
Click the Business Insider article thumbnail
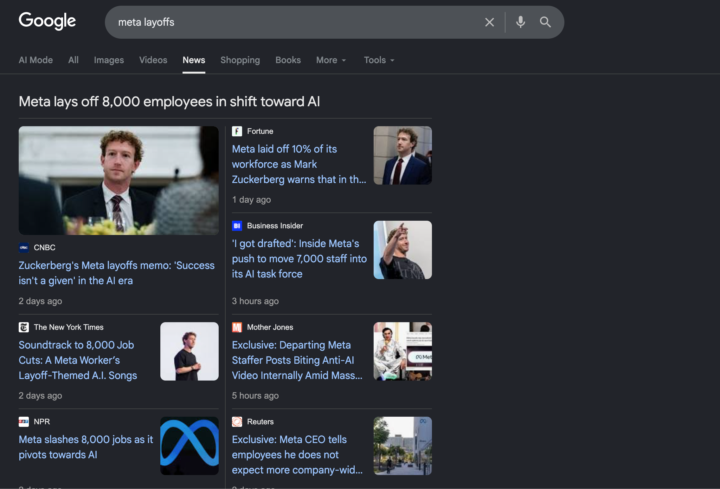pos(403,250)
